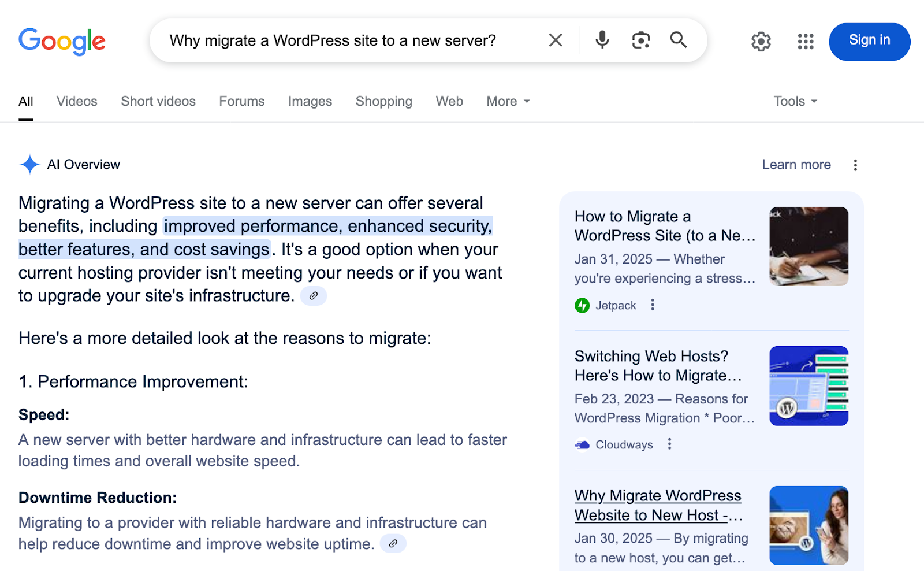
Task: Click the Learn more link
Action: [x=796, y=165]
